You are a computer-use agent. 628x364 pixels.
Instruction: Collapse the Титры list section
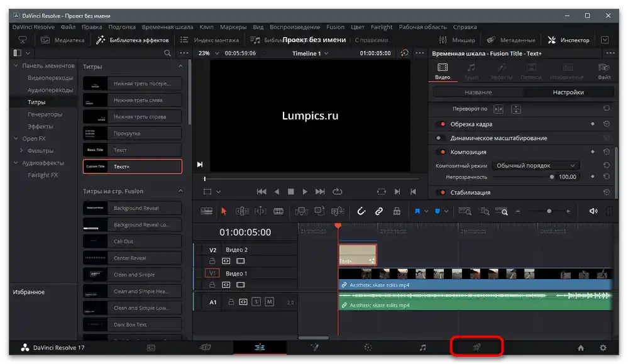click(180, 66)
